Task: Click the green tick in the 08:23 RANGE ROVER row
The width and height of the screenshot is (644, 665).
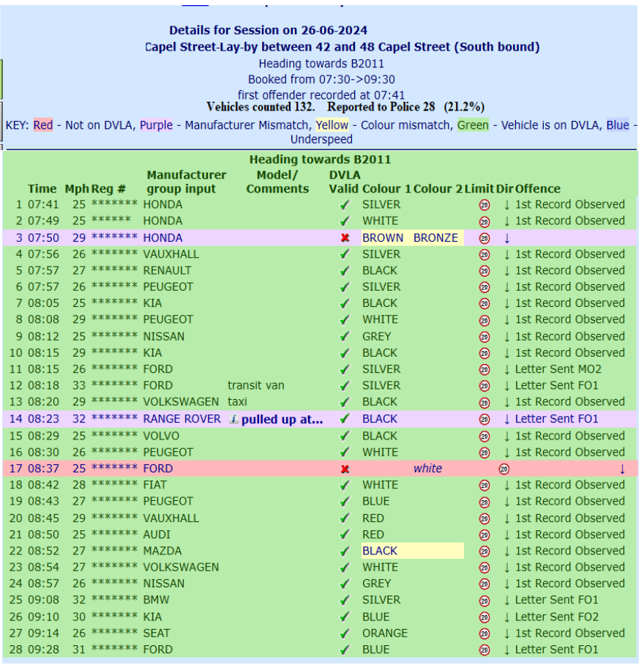Action: tap(345, 420)
